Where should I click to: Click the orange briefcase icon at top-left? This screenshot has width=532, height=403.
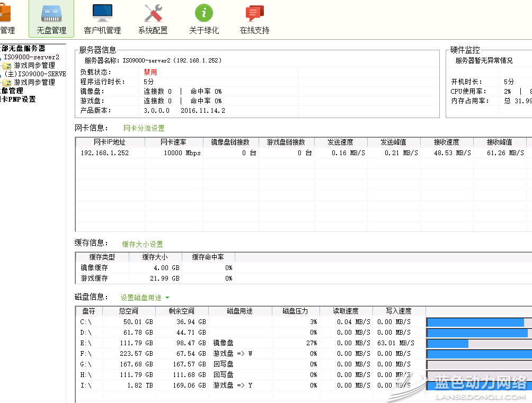point(4,13)
